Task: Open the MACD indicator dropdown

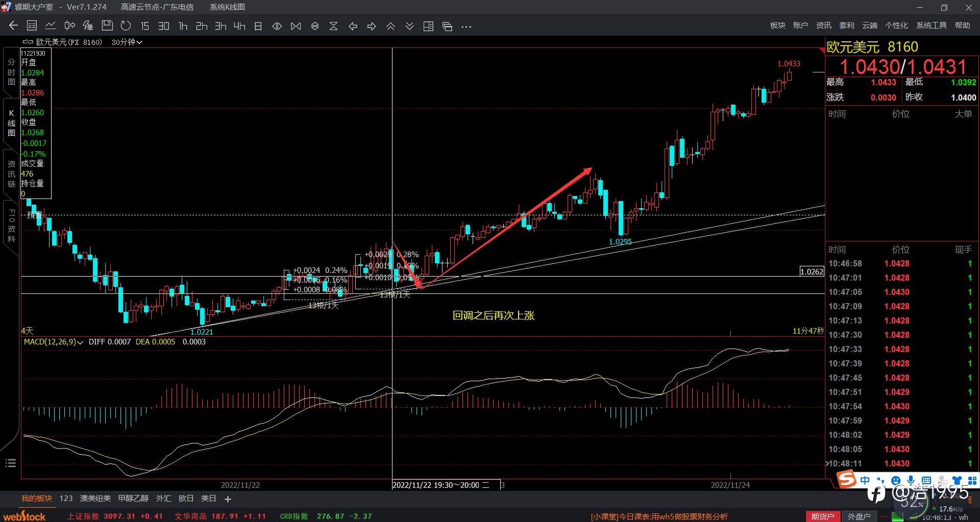Action: (x=53, y=342)
